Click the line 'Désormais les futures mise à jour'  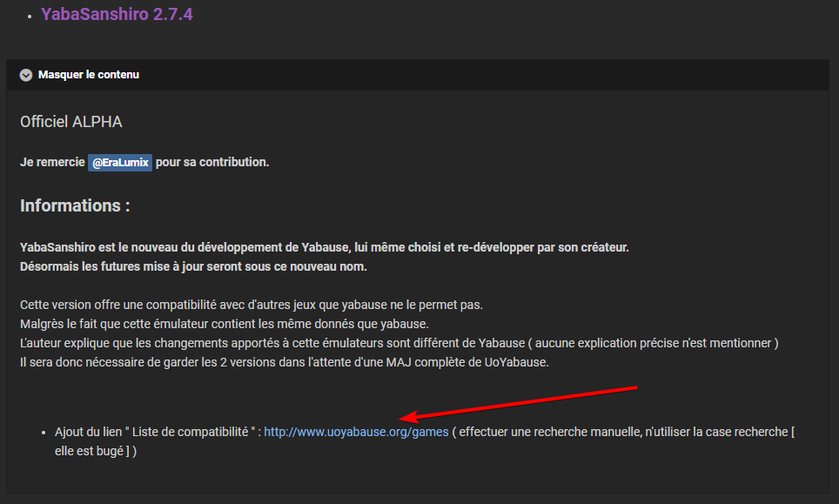coord(193,266)
